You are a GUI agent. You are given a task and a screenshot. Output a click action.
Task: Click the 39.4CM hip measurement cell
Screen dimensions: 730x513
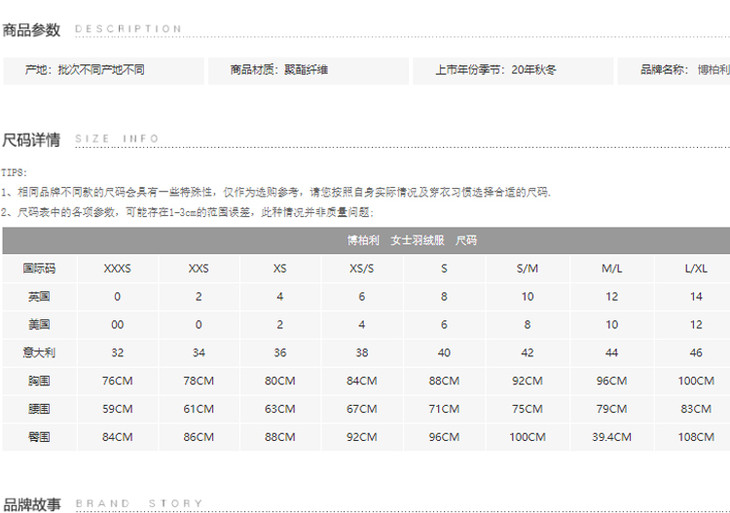tap(611, 437)
